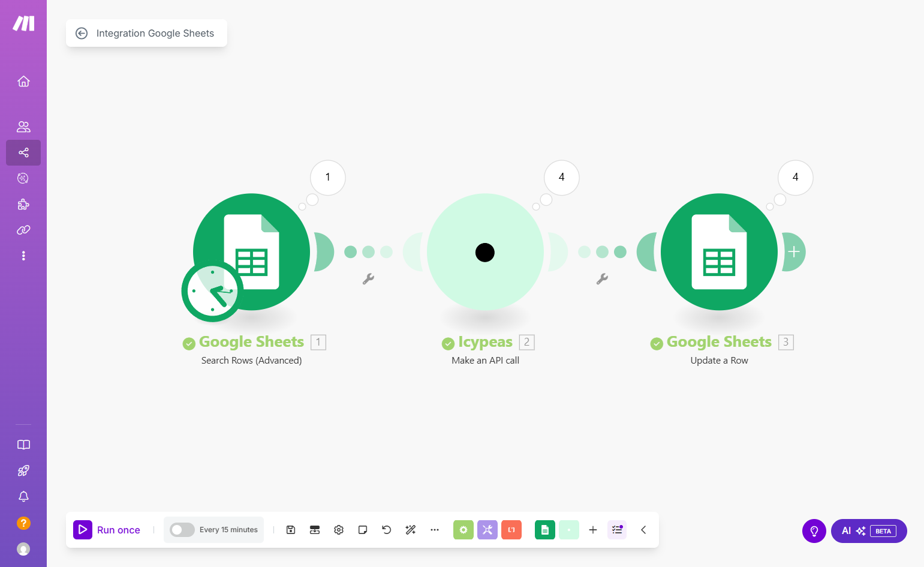
Task: Click the Update a Row label
Action: 719,361
